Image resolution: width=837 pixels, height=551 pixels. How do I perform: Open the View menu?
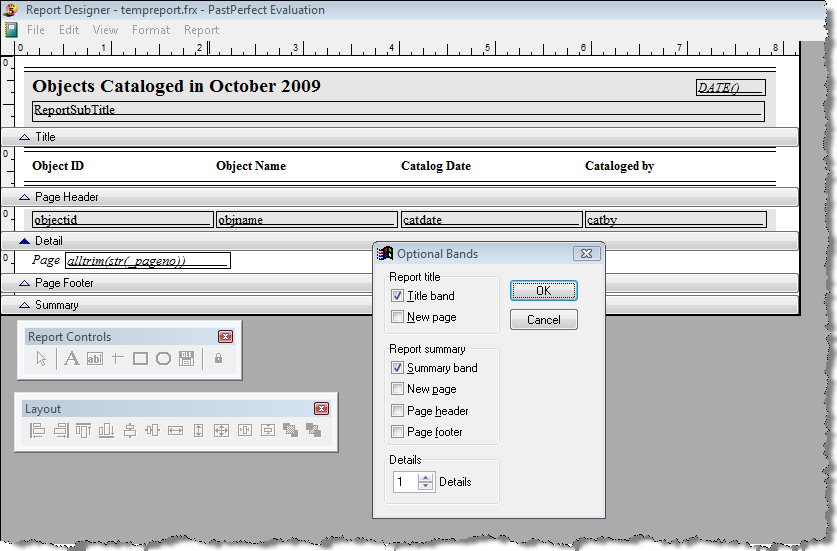[105, 30]
